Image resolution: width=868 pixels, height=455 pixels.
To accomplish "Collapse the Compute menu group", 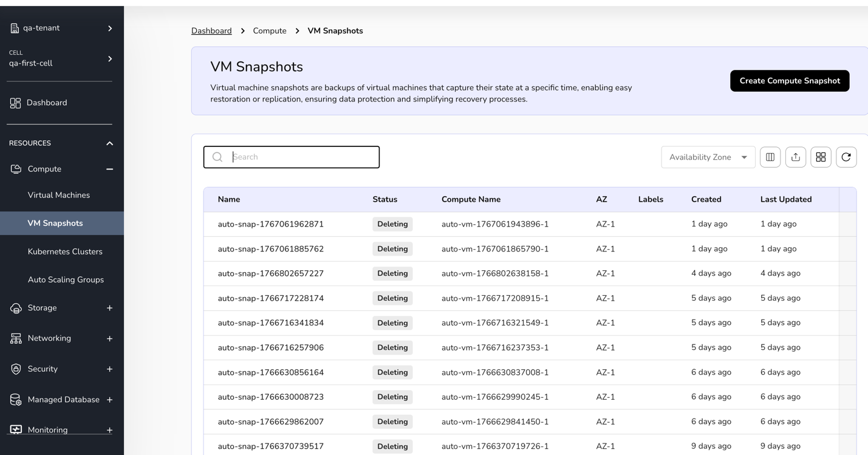I will point(109,169).
